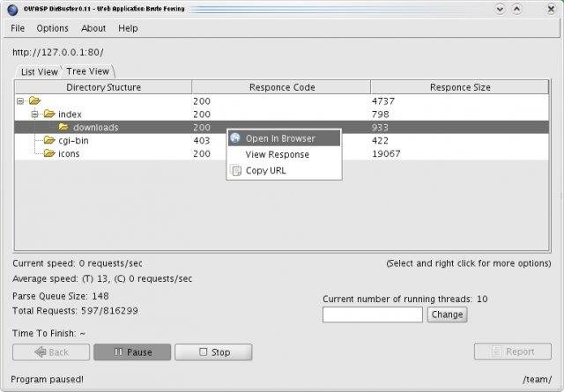Choose View Response from context menu
This screenshot has height=392, width=564.
284,155
